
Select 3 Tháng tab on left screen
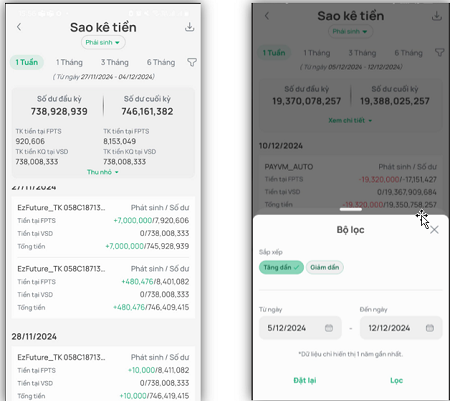115,62
